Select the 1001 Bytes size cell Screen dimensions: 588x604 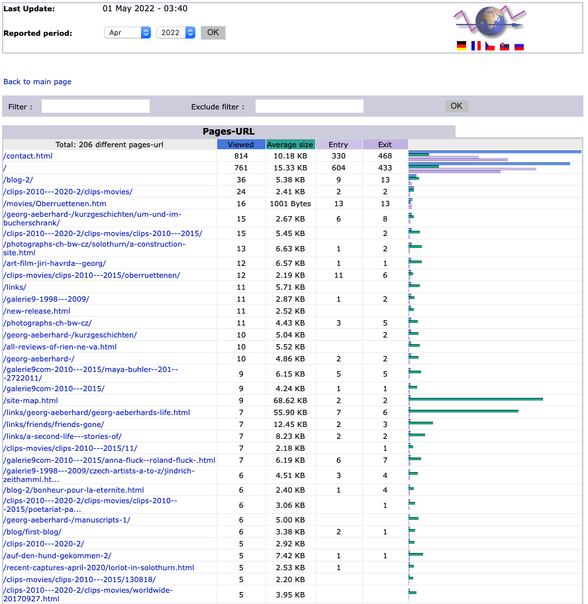pyautogui.click(x=290, y=204)
